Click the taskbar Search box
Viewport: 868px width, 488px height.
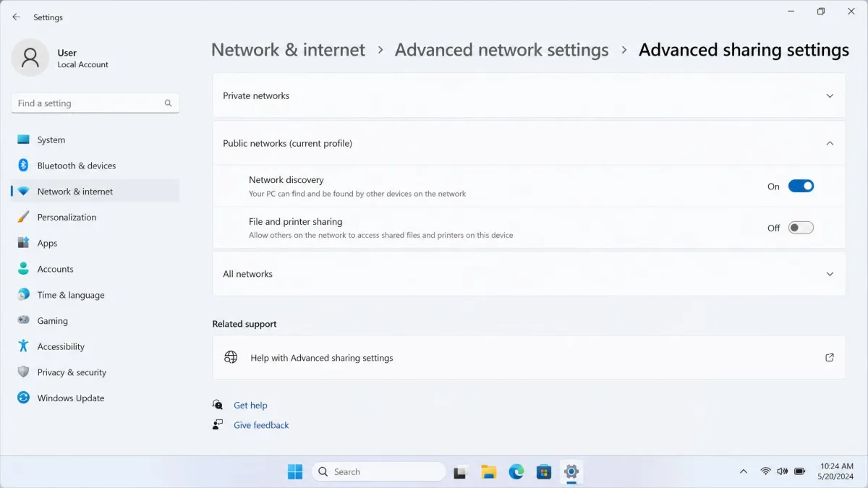pyautogui.click(x=378, y=471)
